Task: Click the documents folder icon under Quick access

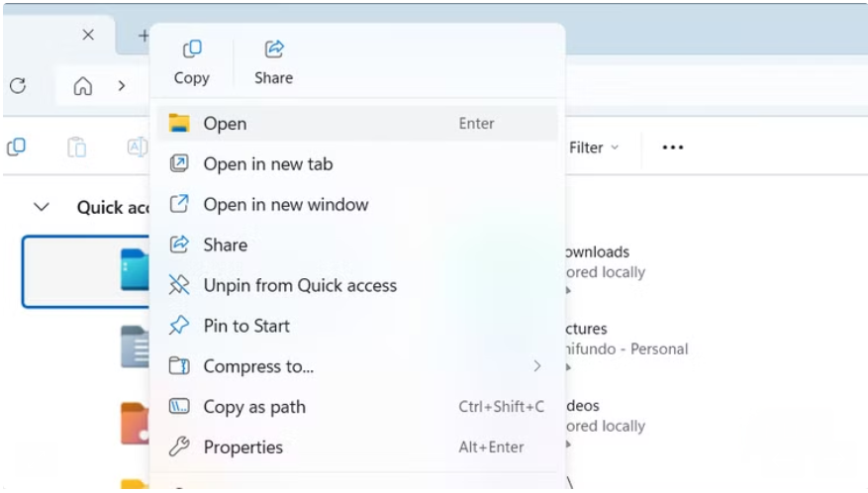Action: click(135, 346)
